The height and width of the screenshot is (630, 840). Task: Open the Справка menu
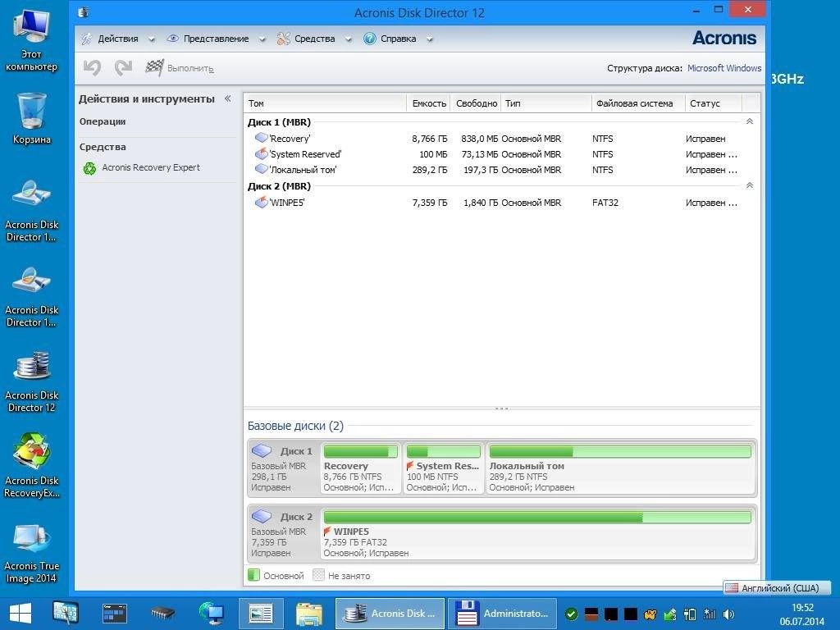(x=396, y=39)
